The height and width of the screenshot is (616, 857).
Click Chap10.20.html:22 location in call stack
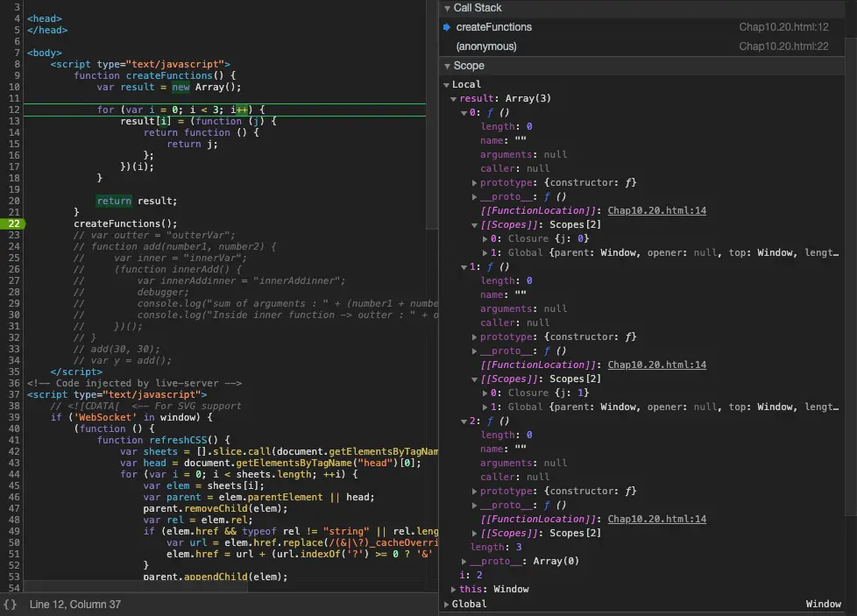pos(783,46)
